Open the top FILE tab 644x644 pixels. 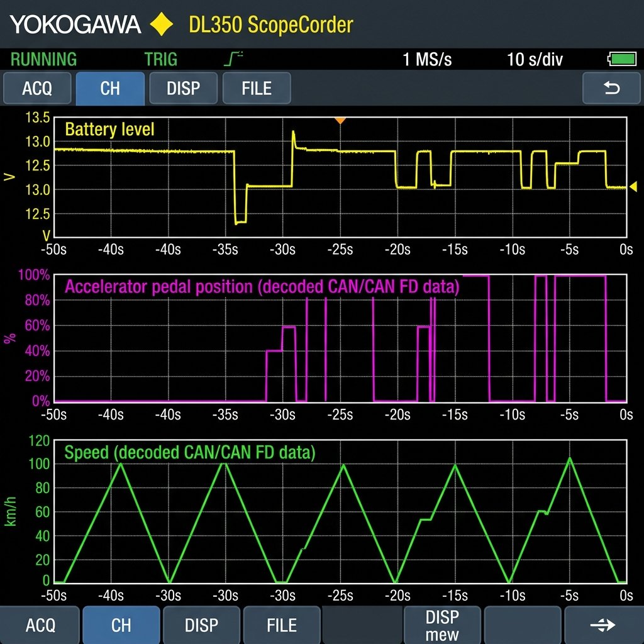click(x=257, y=88)
